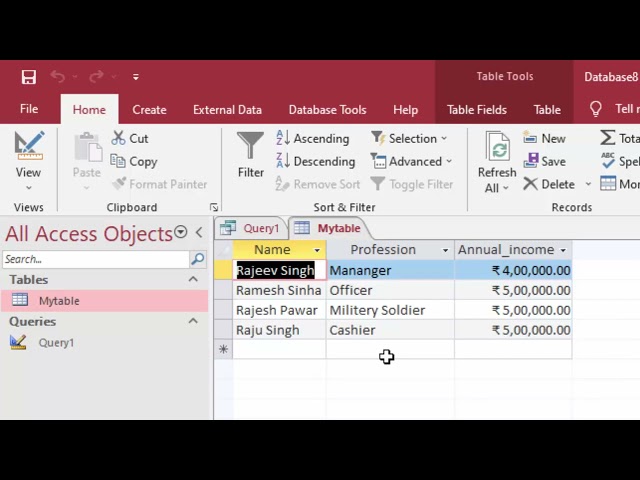Collapse the Tables group
Image resolution: width=640 pixels, height=480 pixels.
(x=193, y=279)
